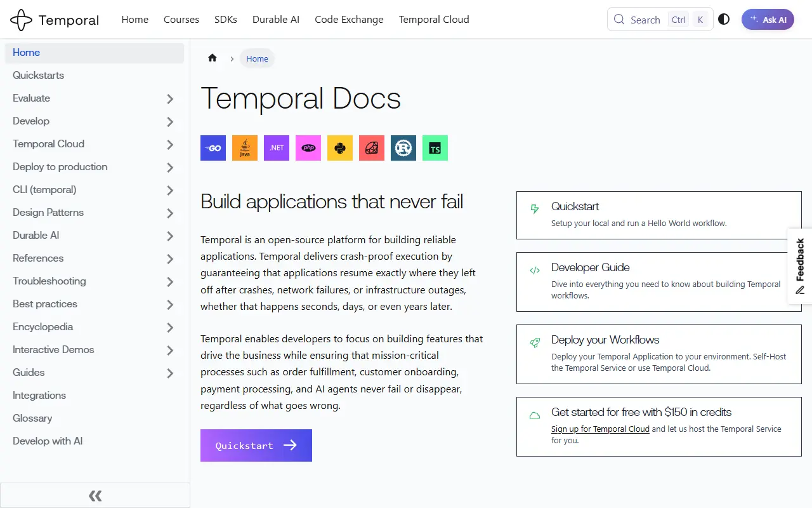Click the Search input field
812x508 pixels.
point(660,19)
